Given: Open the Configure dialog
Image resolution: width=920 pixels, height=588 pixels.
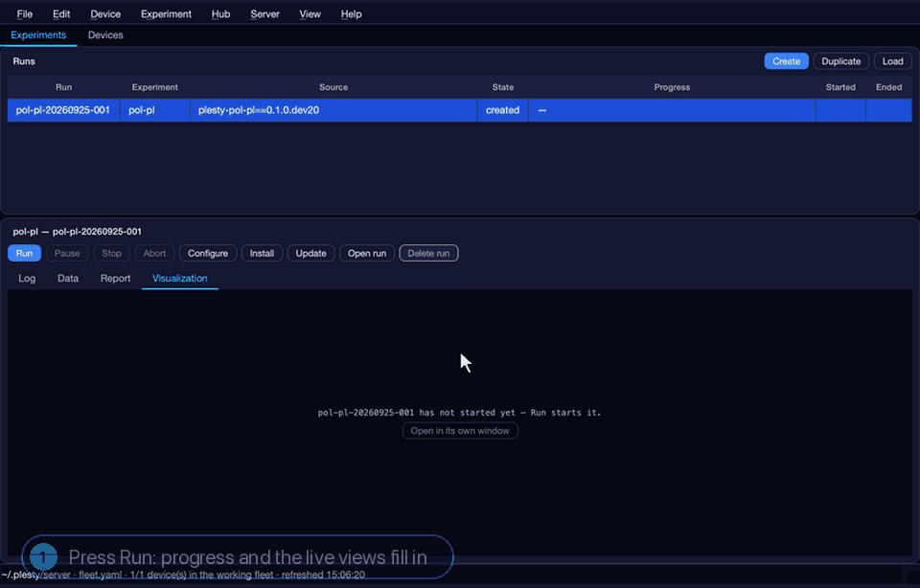Looking at the screenshot, I should point(208,253).
